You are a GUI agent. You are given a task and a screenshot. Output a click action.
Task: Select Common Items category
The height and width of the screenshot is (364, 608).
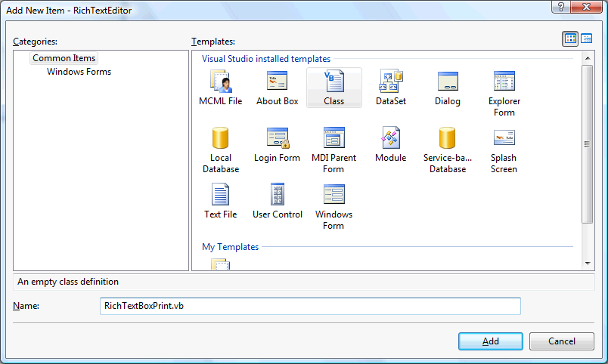pos(64,58)
